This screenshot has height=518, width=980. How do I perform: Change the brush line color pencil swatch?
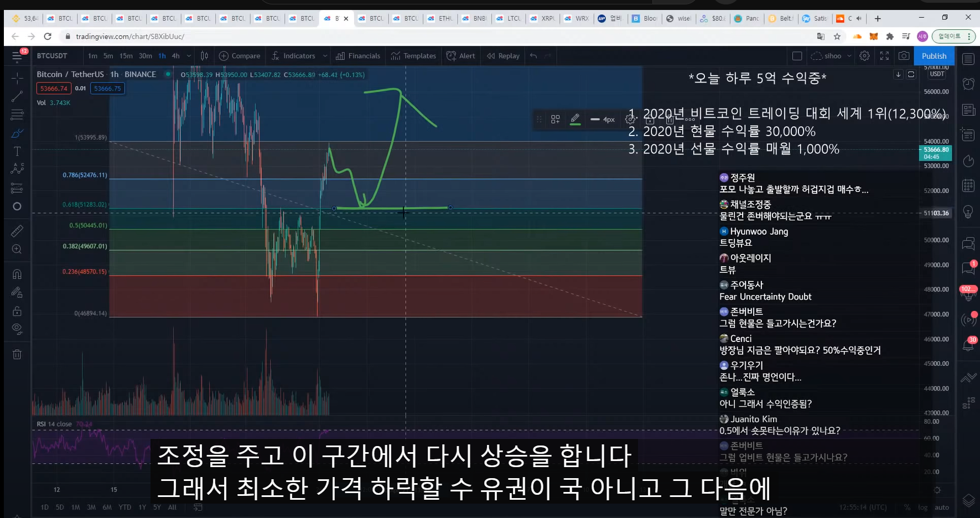pos(575,119)
